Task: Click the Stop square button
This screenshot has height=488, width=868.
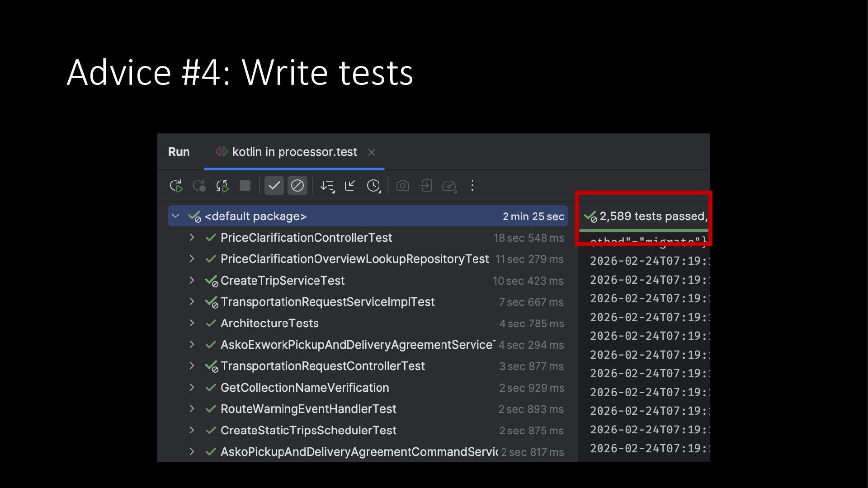Action: click(245, 186)
